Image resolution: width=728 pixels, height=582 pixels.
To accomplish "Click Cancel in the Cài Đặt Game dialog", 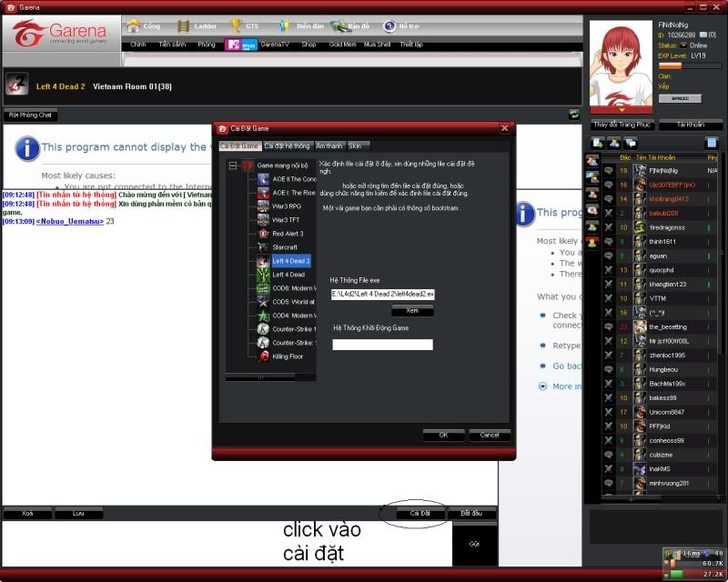I will pos(490,436).
